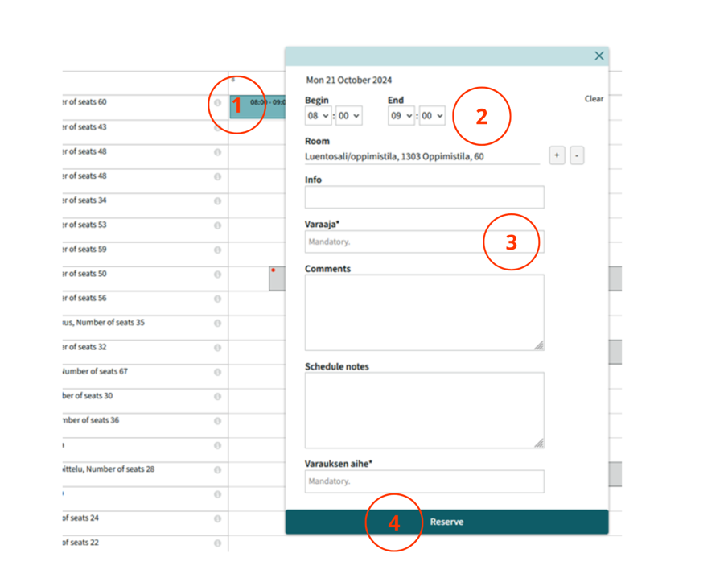Image resolution: width=728 pixels, height=574 pixels.
Task: Click the Schedule notes text area
Action: click(x=424, y=409)
